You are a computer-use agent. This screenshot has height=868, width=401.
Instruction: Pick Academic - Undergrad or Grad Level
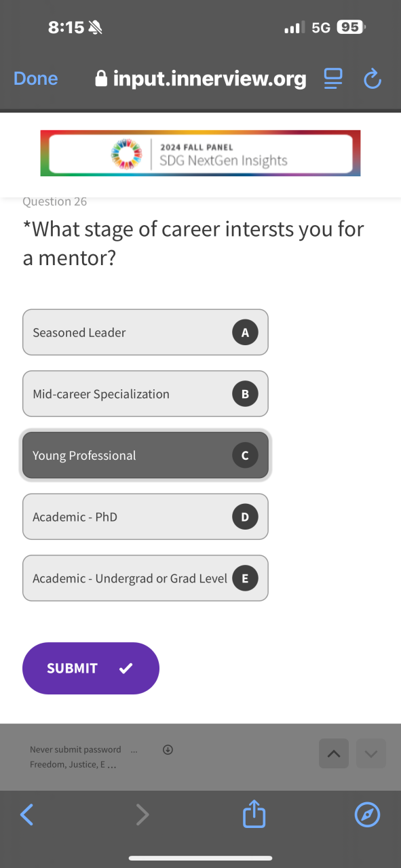145,578
